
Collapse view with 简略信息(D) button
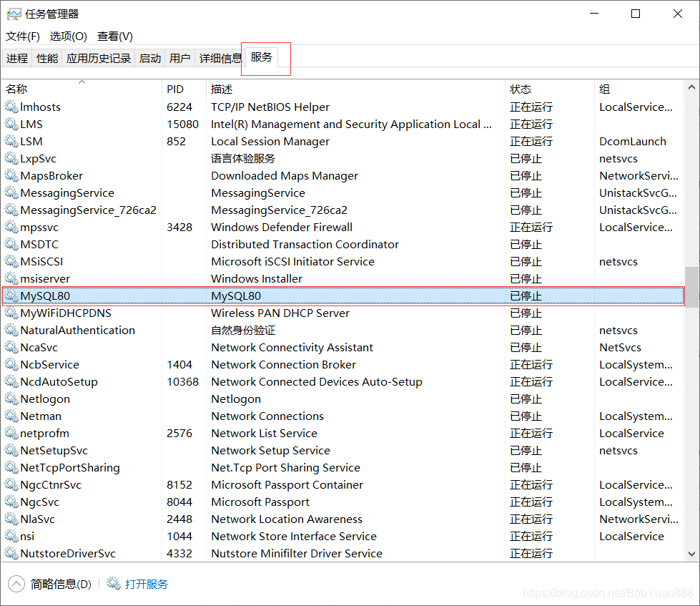50,584
